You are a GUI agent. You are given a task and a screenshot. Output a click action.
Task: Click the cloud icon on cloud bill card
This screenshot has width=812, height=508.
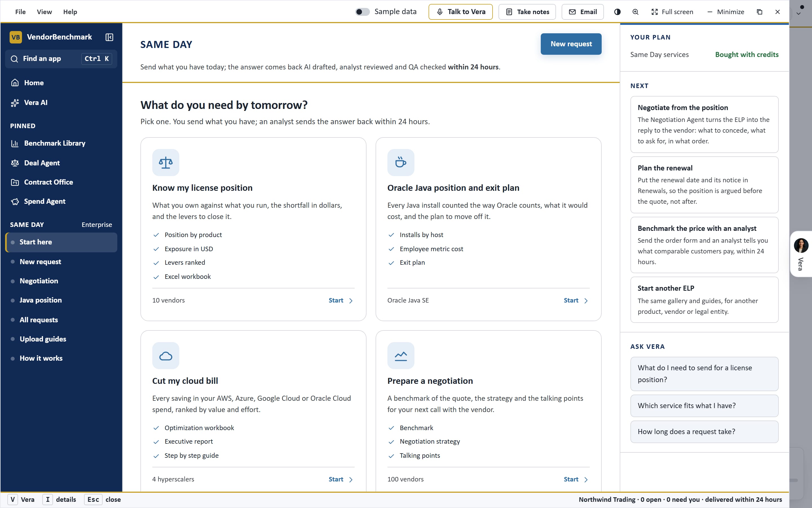click(x=166, y=356)
